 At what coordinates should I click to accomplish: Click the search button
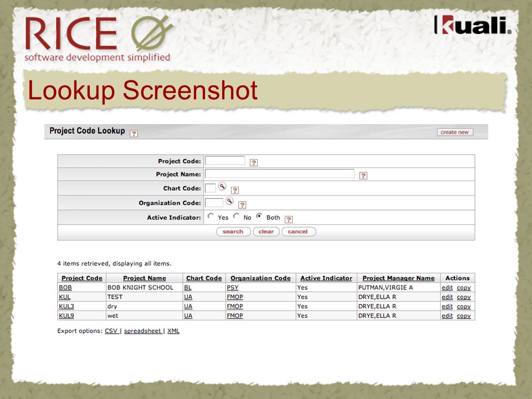point(233,232)
